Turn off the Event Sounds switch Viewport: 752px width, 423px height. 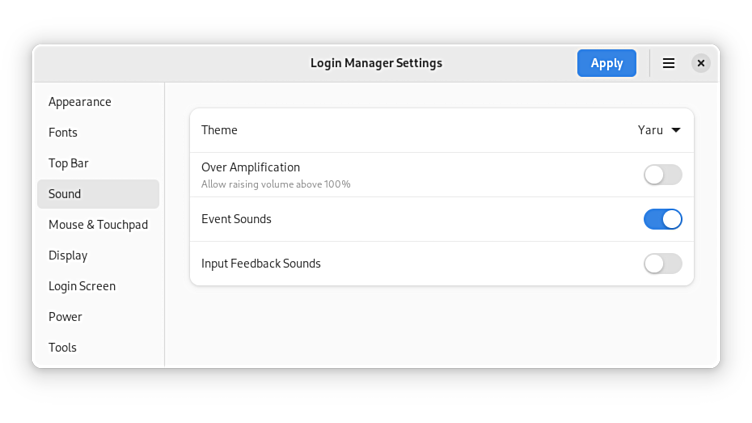pyautogui.click(x=663, y=219)
